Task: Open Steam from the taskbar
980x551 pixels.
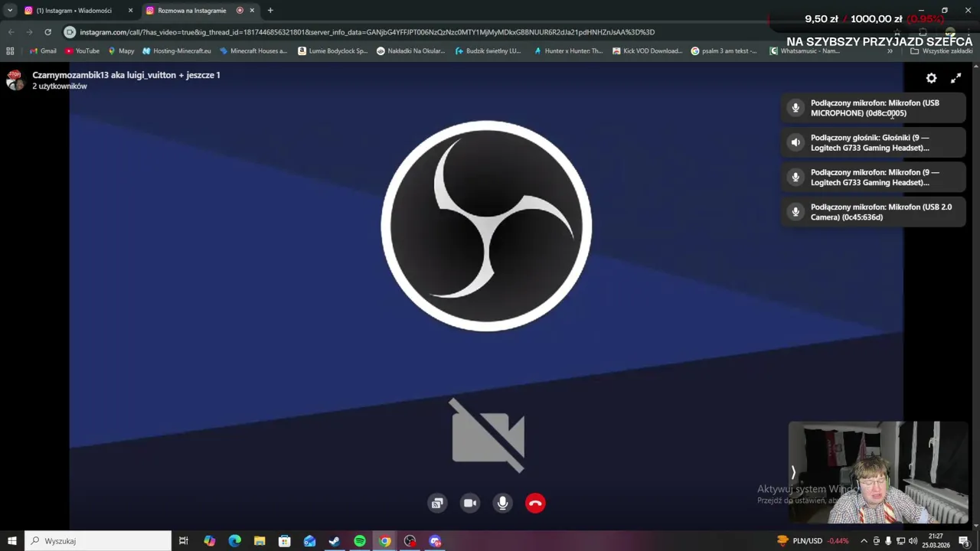Action: coord(335,541)
